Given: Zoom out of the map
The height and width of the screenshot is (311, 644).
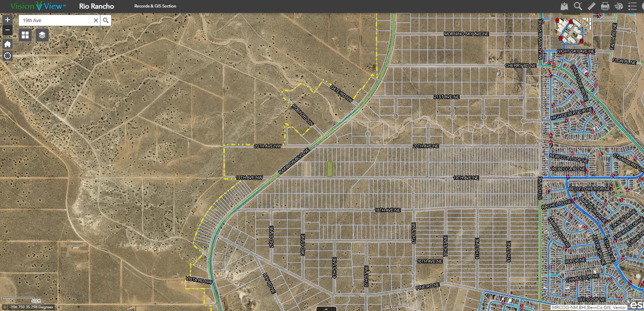Looking at the screenshot, I should coord(7,30).
